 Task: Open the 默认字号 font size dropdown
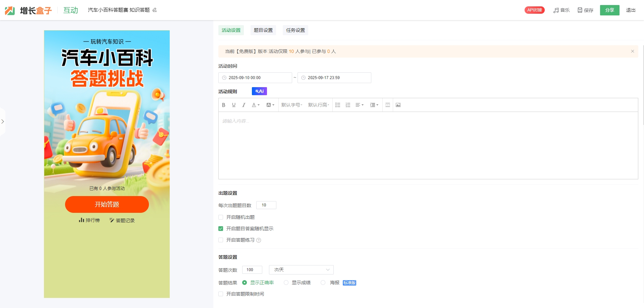point(292,105)
